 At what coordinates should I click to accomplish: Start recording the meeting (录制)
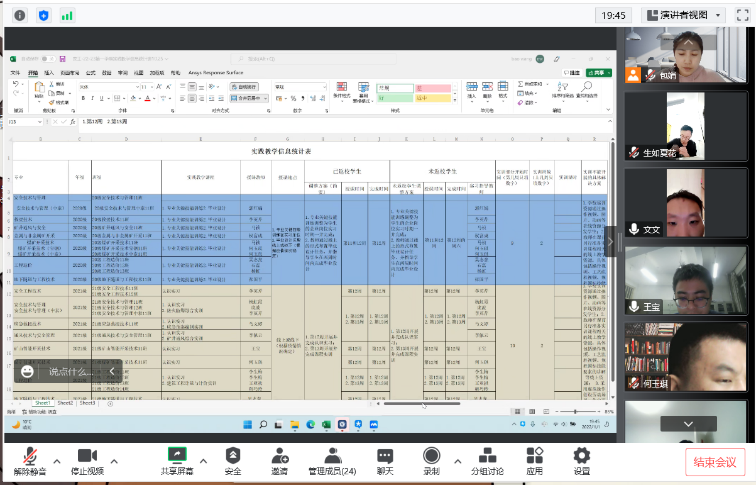coord(432,461)
